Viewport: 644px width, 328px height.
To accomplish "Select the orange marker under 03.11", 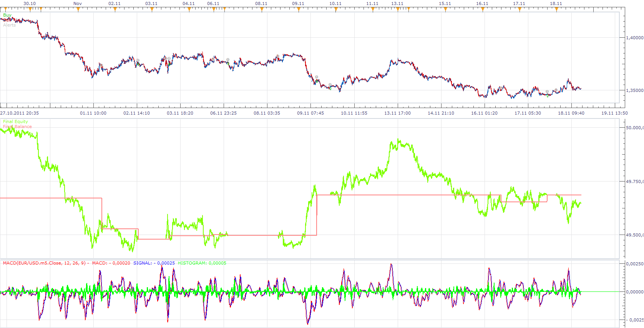I will tap(152, 9).
